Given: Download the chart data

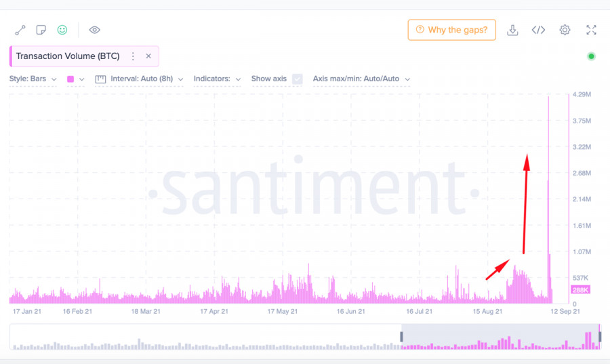Looking at the screenshot, I should tap(512, 30).
